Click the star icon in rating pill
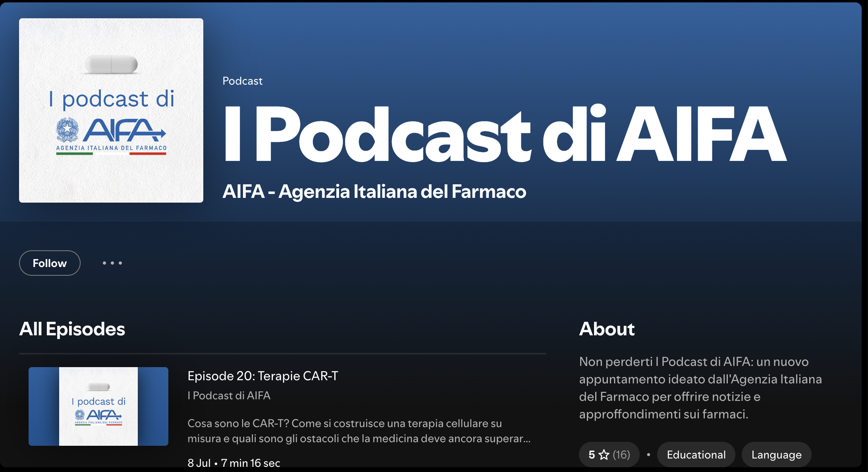Screen dimensions: 868x472 604,455
